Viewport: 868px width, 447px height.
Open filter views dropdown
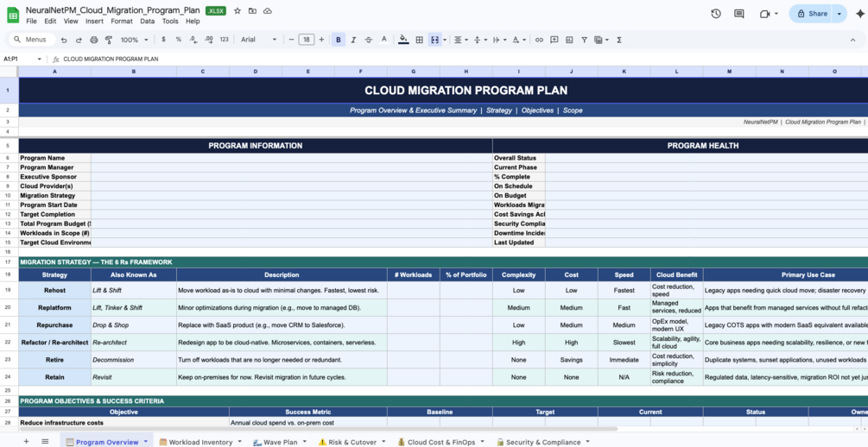(600, 40)
